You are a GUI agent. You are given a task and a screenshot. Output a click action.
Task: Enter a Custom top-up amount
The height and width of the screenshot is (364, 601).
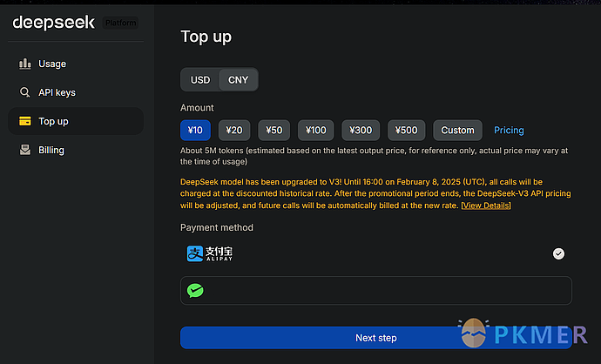click(457, 131)
